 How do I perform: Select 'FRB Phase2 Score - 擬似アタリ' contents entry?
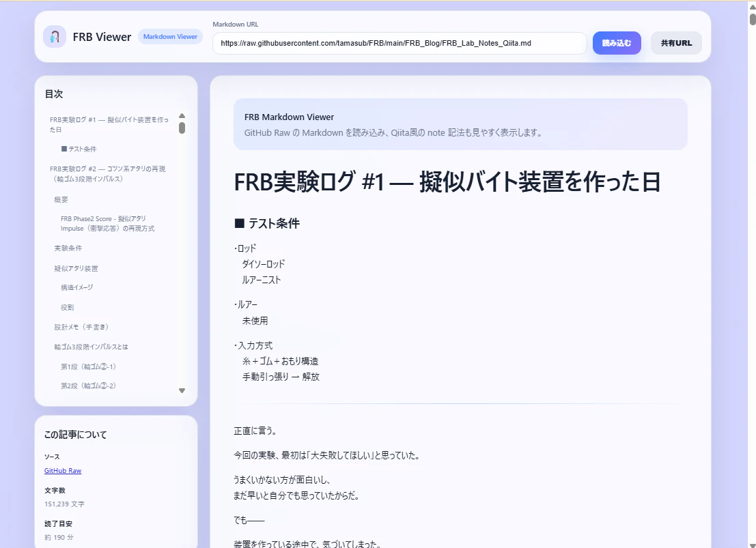(107, 224)
